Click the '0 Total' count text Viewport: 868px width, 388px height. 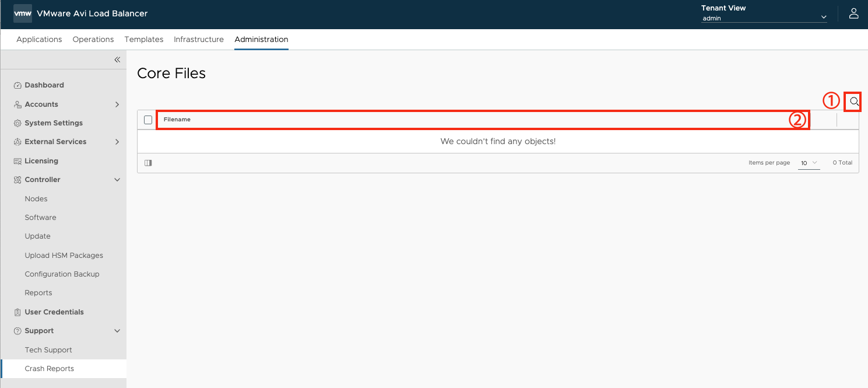coord(842,163)
